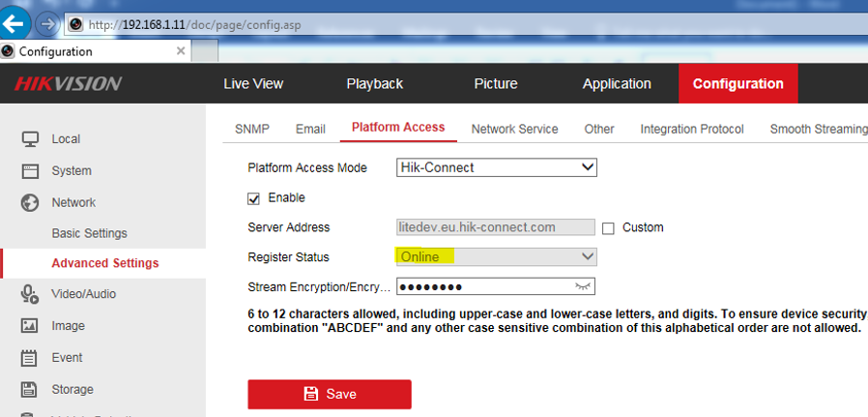Click the Local monitor icon in sidebar

[30, 139]
